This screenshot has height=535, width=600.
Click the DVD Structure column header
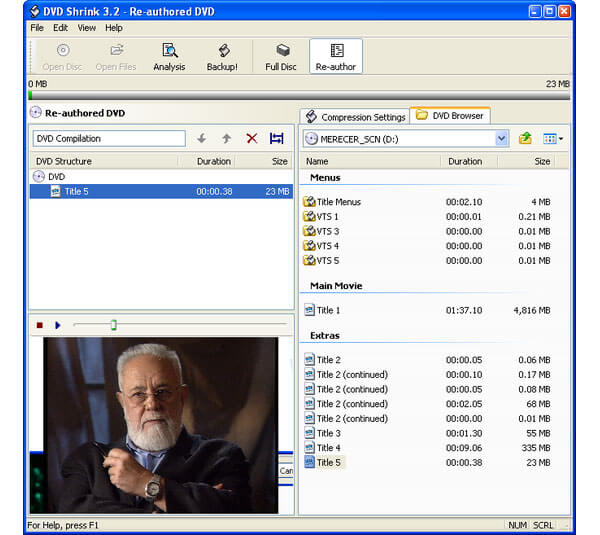[x=103, y=161]
